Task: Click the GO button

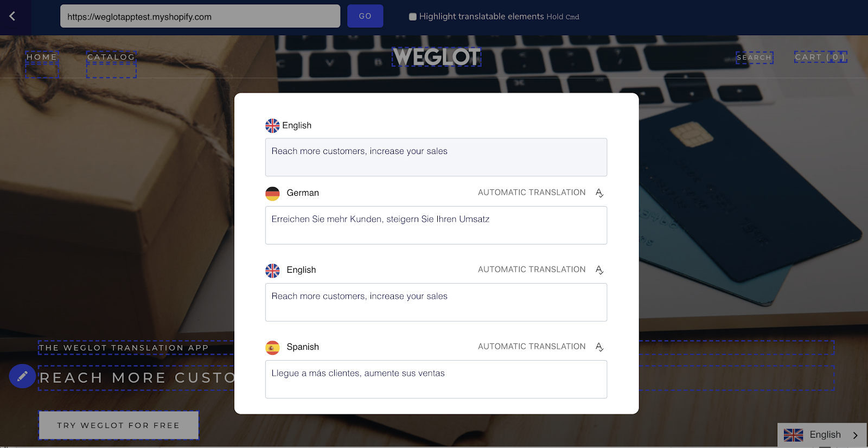Action: [x=365, y=16]
